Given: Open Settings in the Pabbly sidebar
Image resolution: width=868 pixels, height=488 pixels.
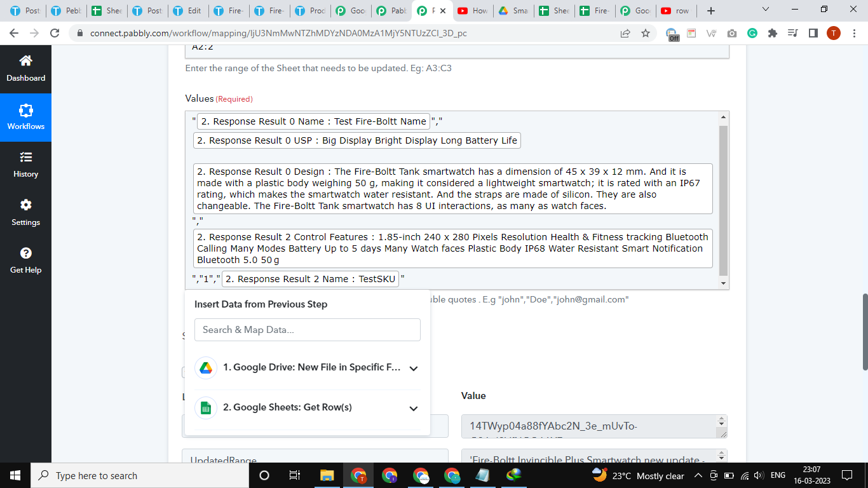Looking at the screenshot, I should pos(25,213).
